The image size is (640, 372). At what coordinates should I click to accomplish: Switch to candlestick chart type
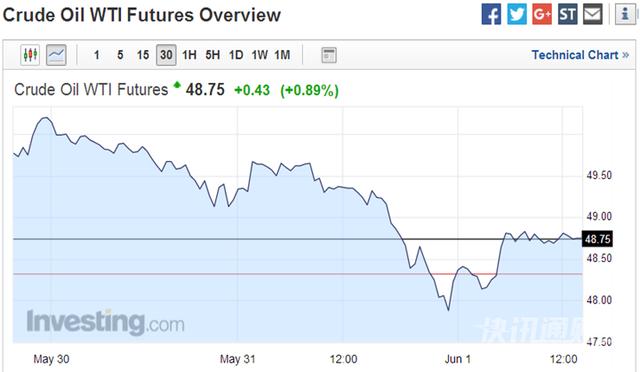30,55
